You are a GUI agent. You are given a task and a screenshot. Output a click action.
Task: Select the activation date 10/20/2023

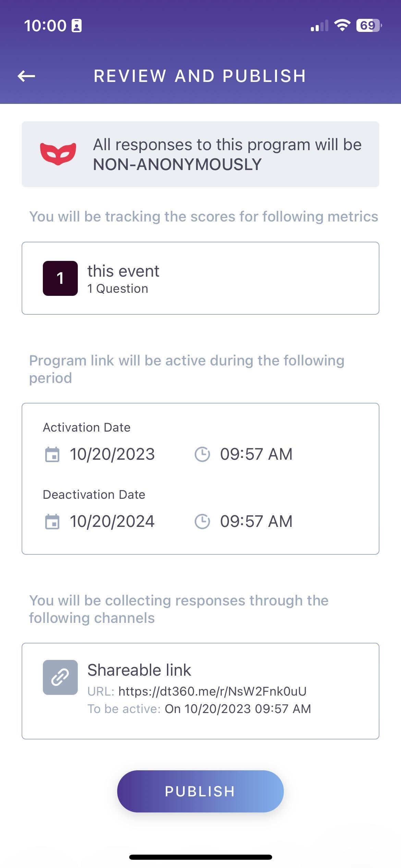click(x=112, y=454)
